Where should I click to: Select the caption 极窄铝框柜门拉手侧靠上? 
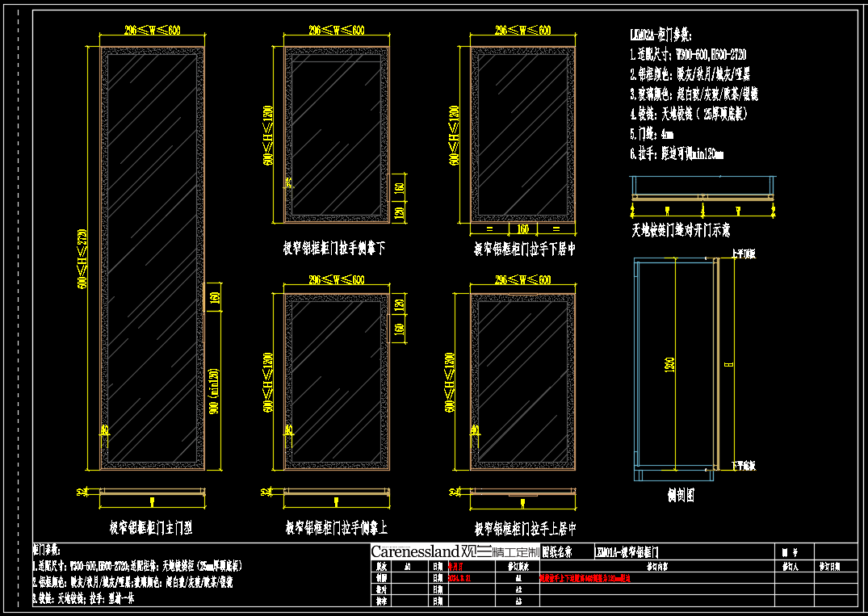[337, 529]
